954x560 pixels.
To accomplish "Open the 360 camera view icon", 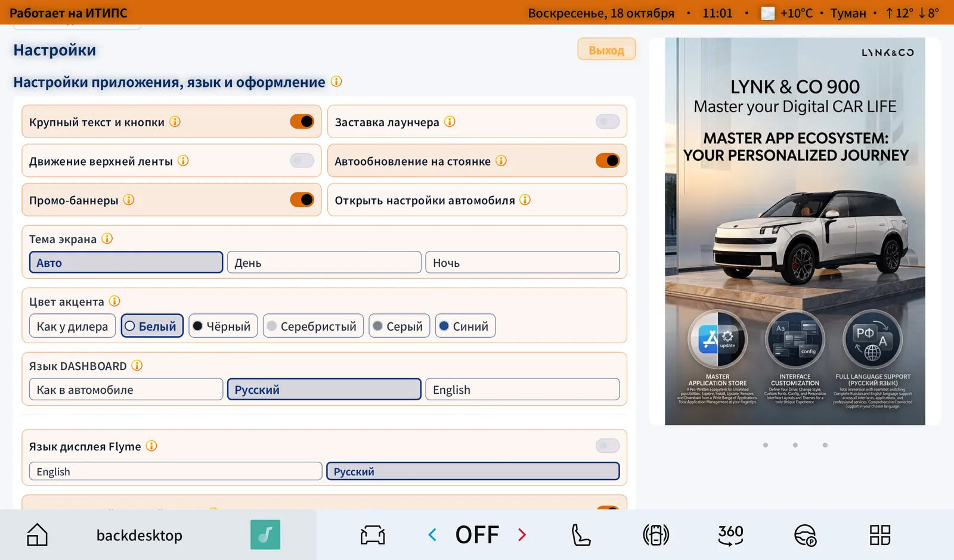I will click(x=730, y=534).
